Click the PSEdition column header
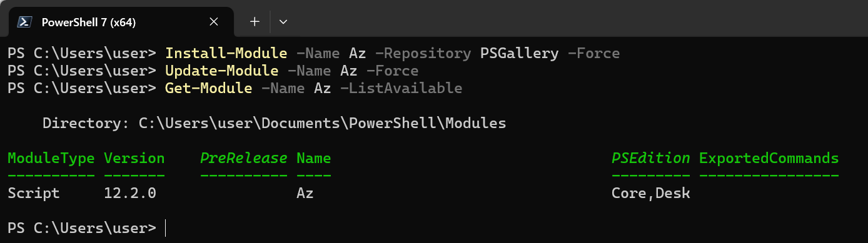The width and height of the screenshot is (868, 243). point(651,158)
